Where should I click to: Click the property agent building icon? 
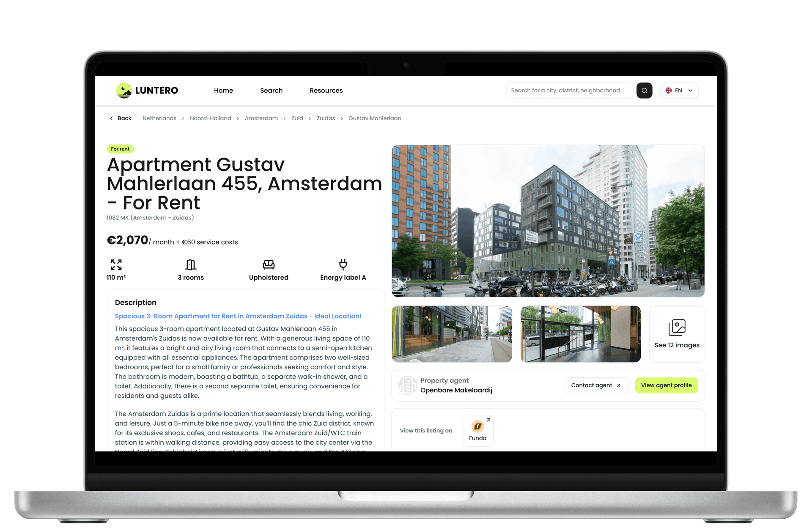pos(407,385)
